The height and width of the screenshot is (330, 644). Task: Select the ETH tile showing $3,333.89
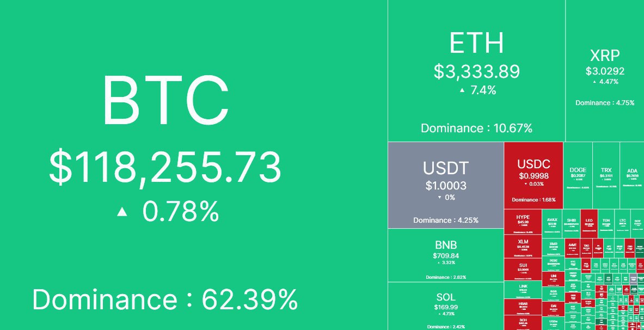pyautogui.click(x=476, y=71)
